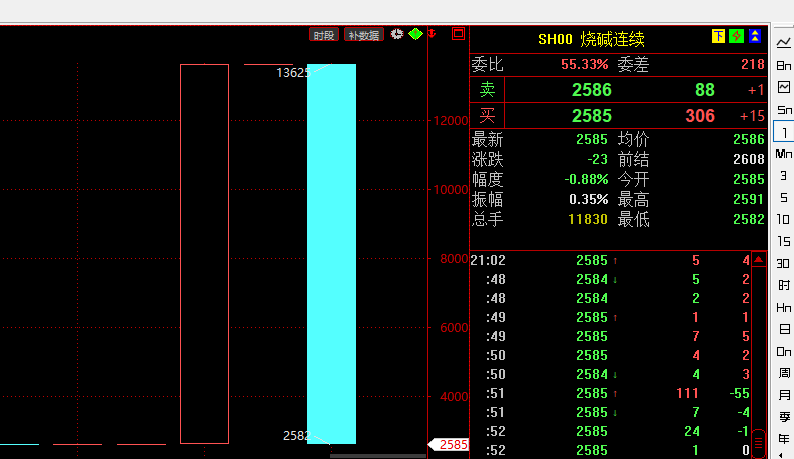Click sell price 2586

click(x=591, y=90)
